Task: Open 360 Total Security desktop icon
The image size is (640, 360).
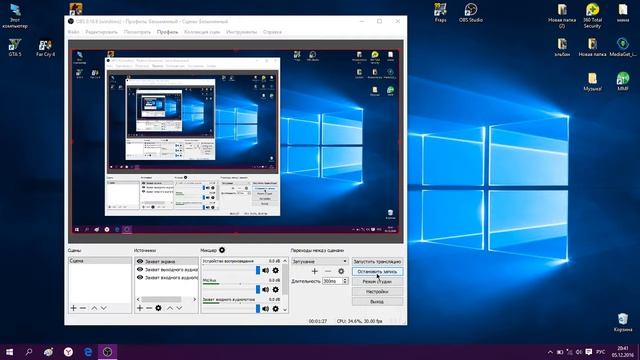Action: click(x=592, y=16)
